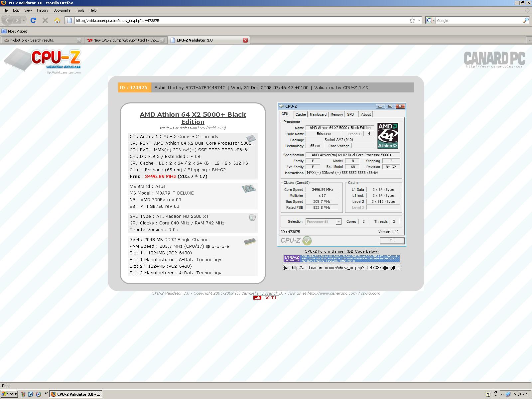Click the GPU icon beside GPU Type

[x=252, y=218]
